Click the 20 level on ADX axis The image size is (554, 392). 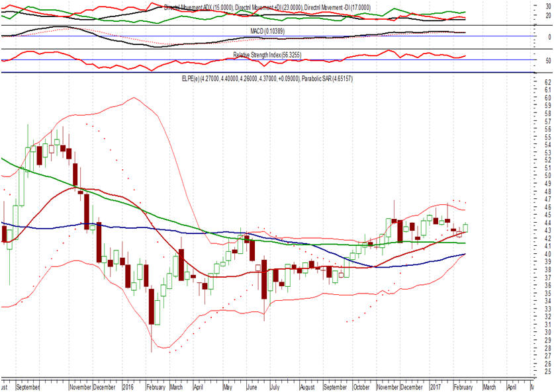pyautogui.click(x=548, y=15)
